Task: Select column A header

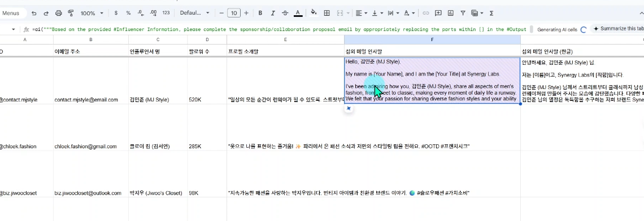Action: click(x=25, y=40)
